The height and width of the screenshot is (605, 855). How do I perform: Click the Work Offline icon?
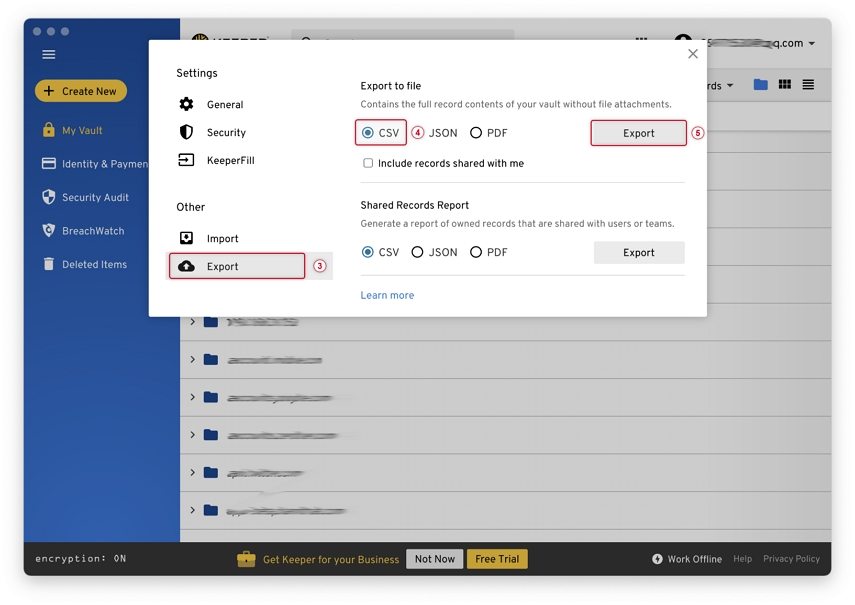[x=658, y=559]
